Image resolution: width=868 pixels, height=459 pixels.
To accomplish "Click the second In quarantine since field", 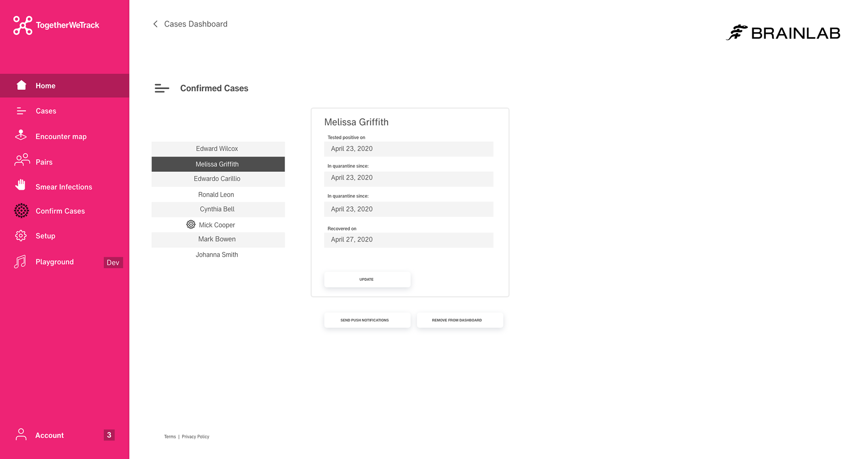I will (409, 209).
